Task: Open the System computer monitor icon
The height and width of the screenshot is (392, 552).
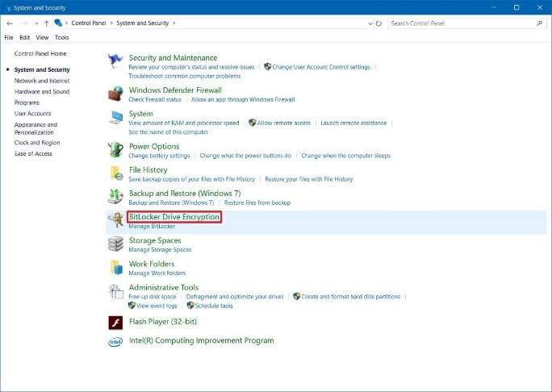Action: tap(115, 118)
